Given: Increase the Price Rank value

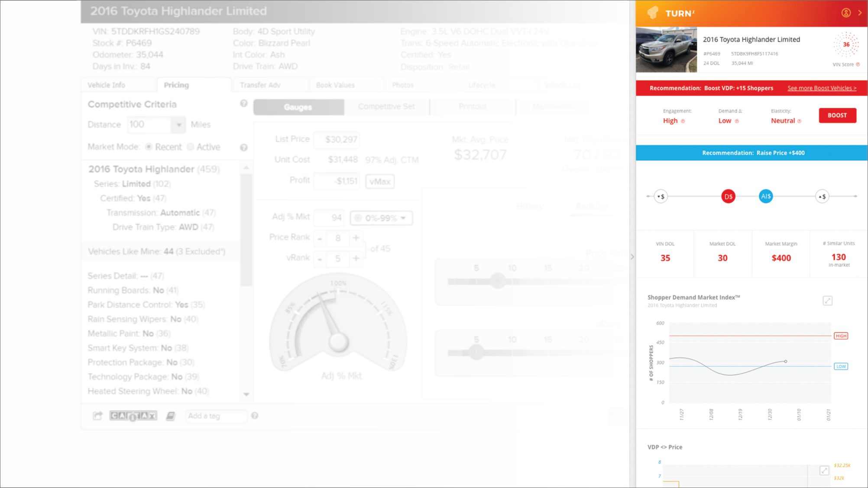Looking at the screenshot, I should click(356, 238).
